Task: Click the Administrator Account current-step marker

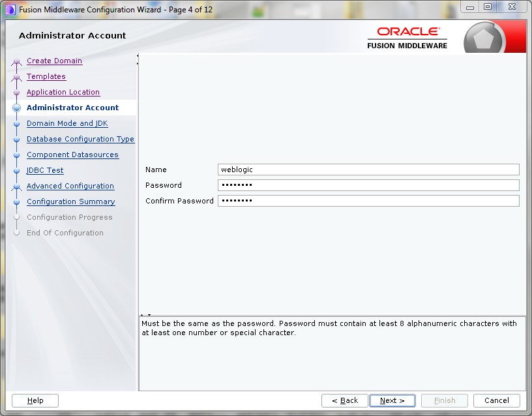Action: tap(17, 108)
